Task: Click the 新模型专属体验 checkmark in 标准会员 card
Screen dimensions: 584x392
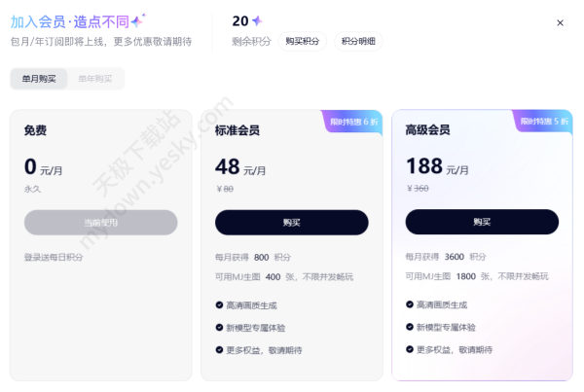Action: [x=219, y=328]
